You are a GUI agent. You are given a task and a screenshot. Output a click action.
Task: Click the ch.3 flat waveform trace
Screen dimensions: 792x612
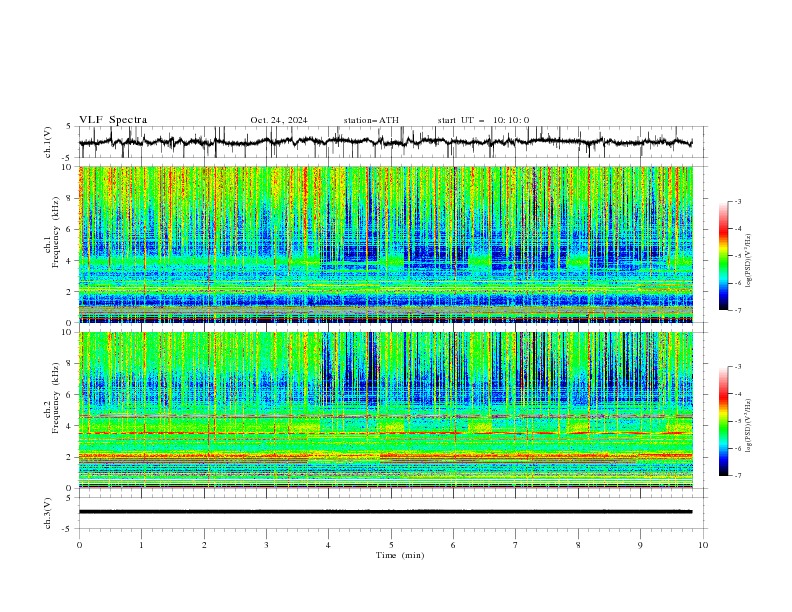coord(385,512)
